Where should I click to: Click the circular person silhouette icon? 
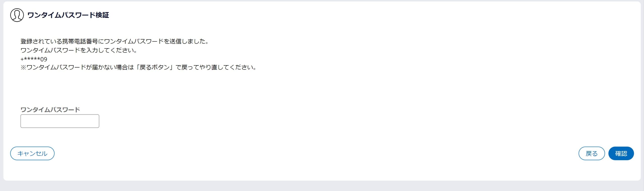click(17, 15)
